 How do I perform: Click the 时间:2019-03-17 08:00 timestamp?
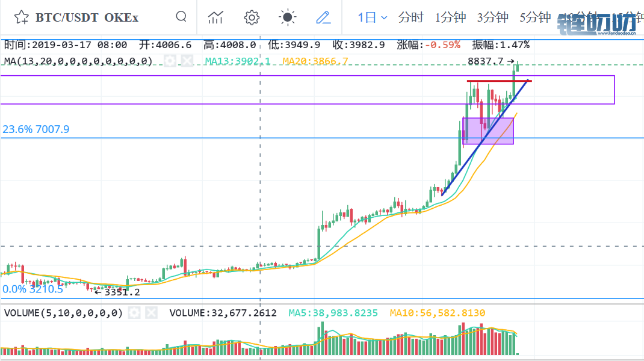[66, 45]
